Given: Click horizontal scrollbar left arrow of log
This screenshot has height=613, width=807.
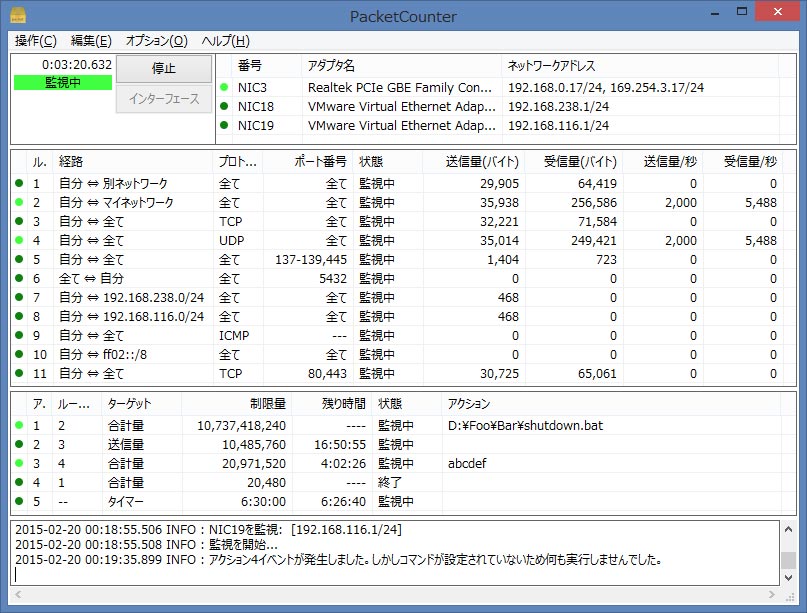Looking at the screenshot, I should click(x=18, y=594).
